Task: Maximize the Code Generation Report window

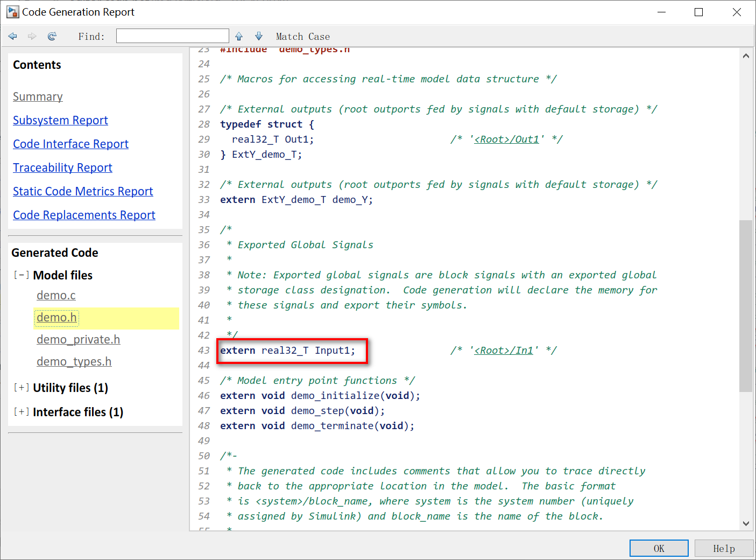Action: pyautogui.click(x=698, y=12)
